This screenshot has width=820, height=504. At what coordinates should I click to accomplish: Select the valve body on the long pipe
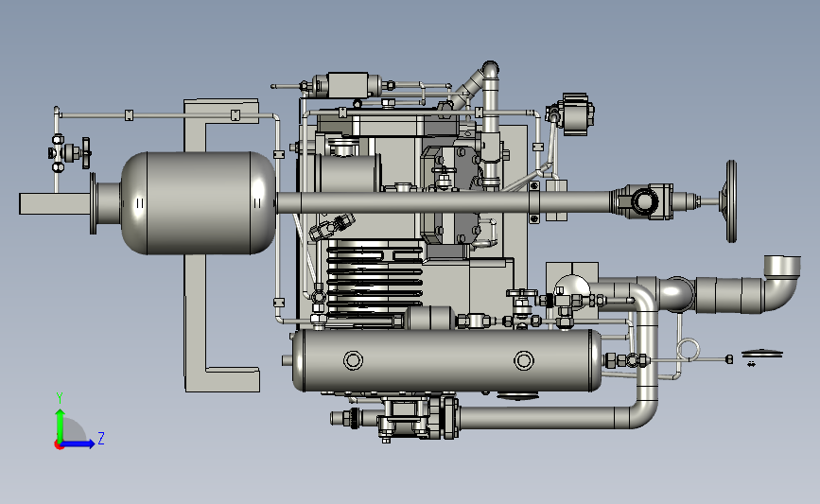click(x=644, y=201)
